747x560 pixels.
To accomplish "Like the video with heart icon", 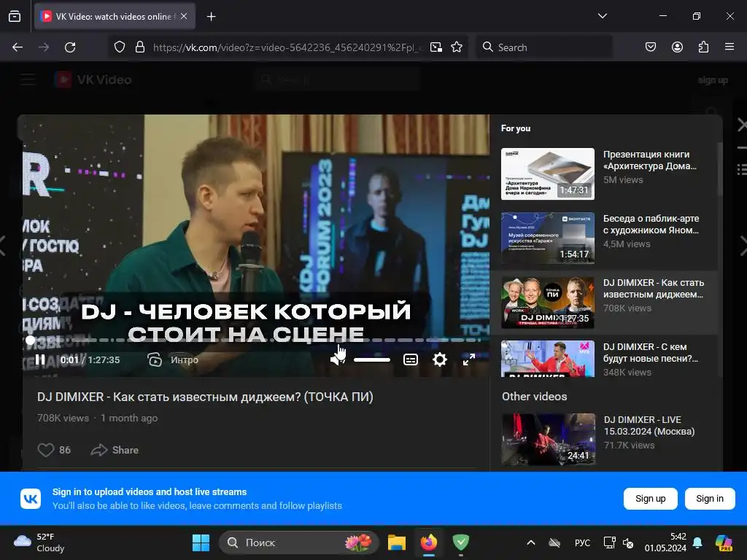I will (46, 449).
